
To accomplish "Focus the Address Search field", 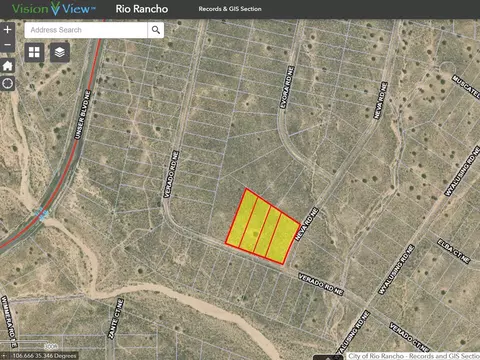I will 86,30.
